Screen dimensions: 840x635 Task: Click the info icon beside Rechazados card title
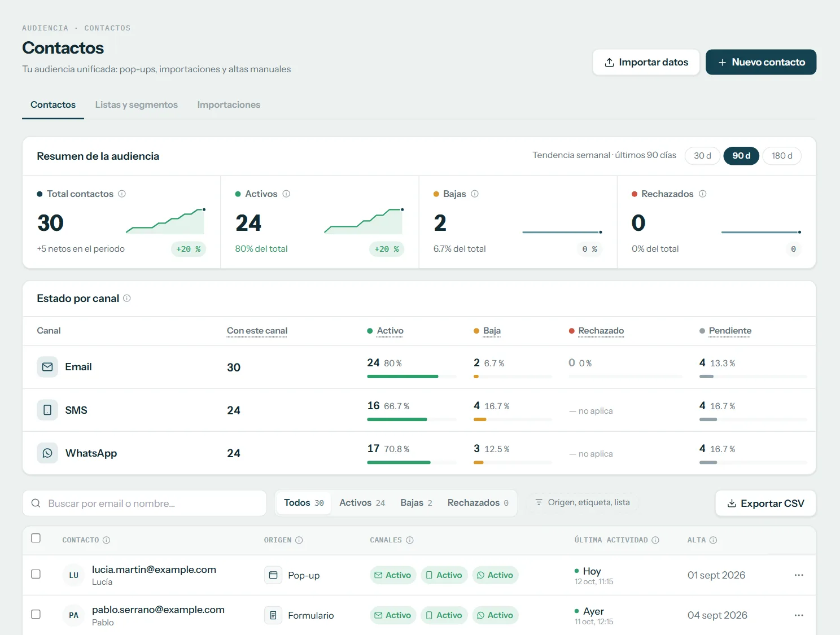pos(703,194)
